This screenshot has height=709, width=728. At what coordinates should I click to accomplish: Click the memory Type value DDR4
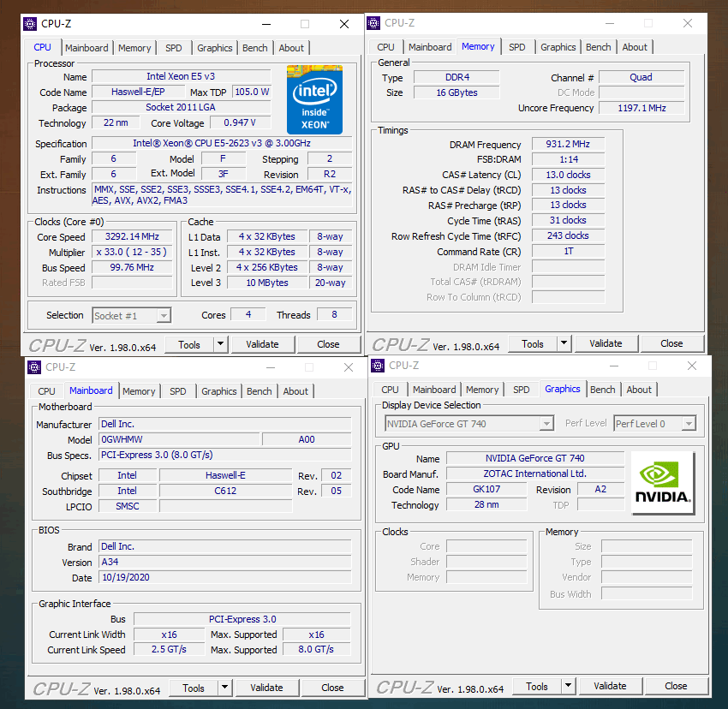coord(457,77)
